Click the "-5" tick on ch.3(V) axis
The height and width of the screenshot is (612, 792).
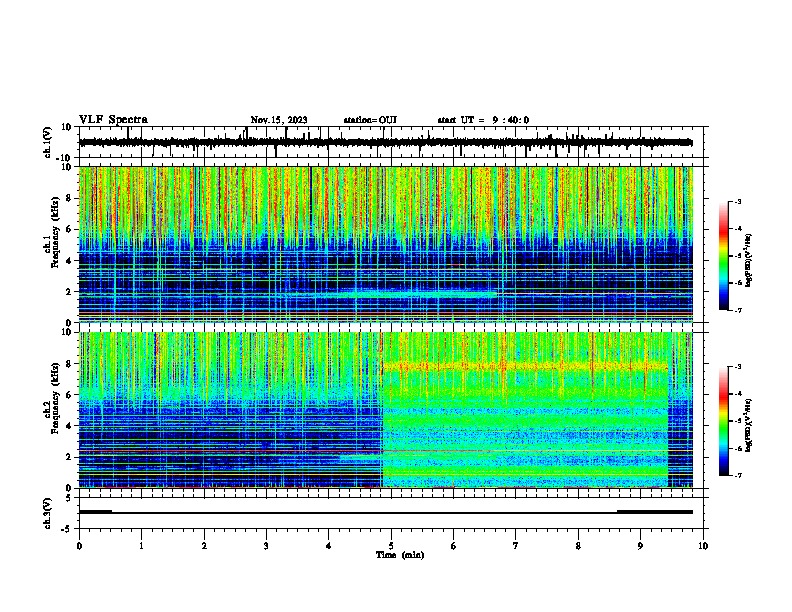[x=67, y=529]
